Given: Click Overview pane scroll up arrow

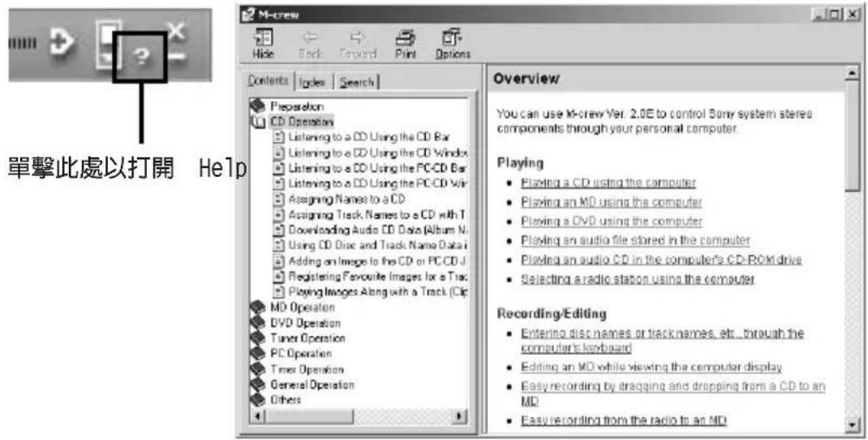Looking at the screenshot, I should click(x=853, y=72).
